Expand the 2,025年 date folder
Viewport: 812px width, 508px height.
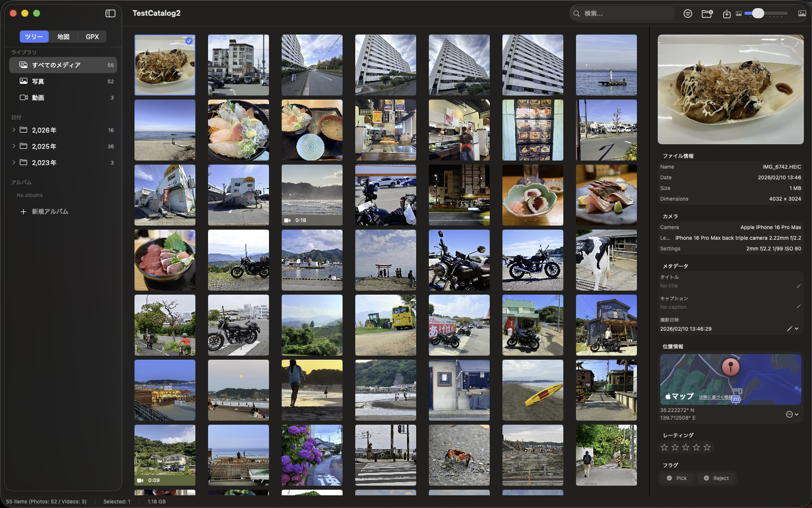point(14,146)
